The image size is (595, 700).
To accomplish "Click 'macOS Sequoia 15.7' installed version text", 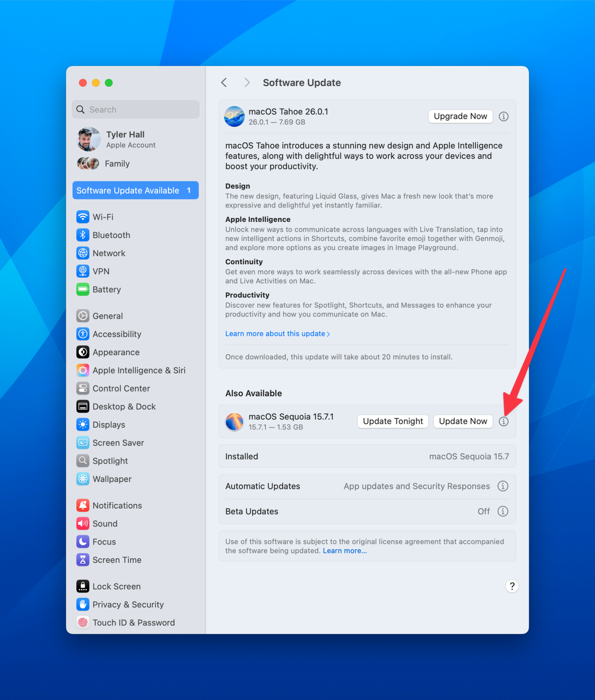I will click(469, 456).
